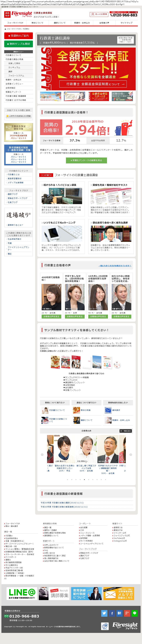This screenshot has height=644, width=142.
Task: Open the 図解も充実！理解が進むテキスト card heading
Action: (110, 185)
